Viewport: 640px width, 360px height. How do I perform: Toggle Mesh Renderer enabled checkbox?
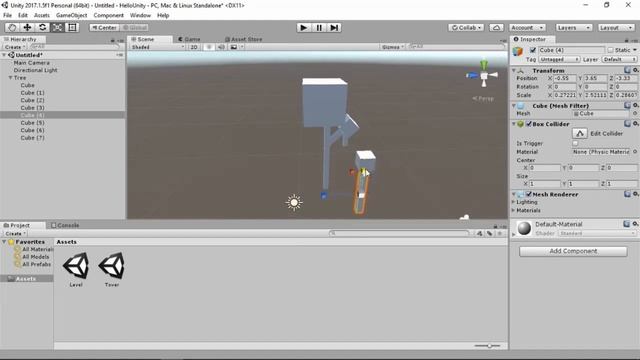coord(529,194)
